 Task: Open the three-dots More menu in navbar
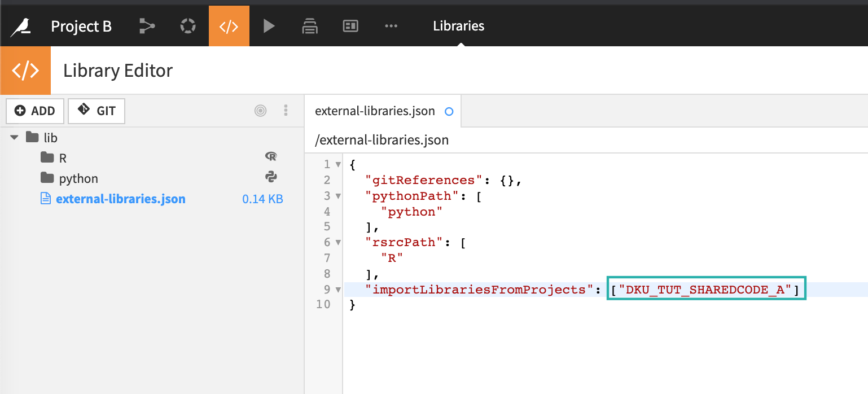tap(391, 26)
